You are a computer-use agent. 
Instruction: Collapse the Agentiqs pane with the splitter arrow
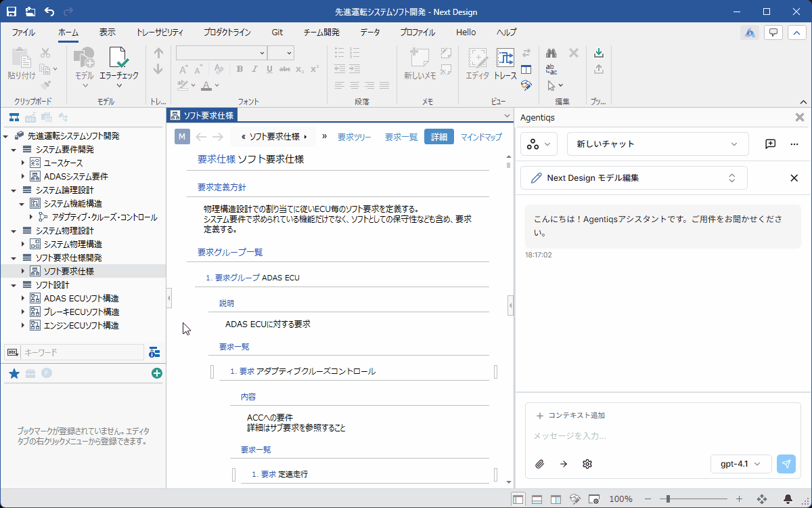[511, 306]
